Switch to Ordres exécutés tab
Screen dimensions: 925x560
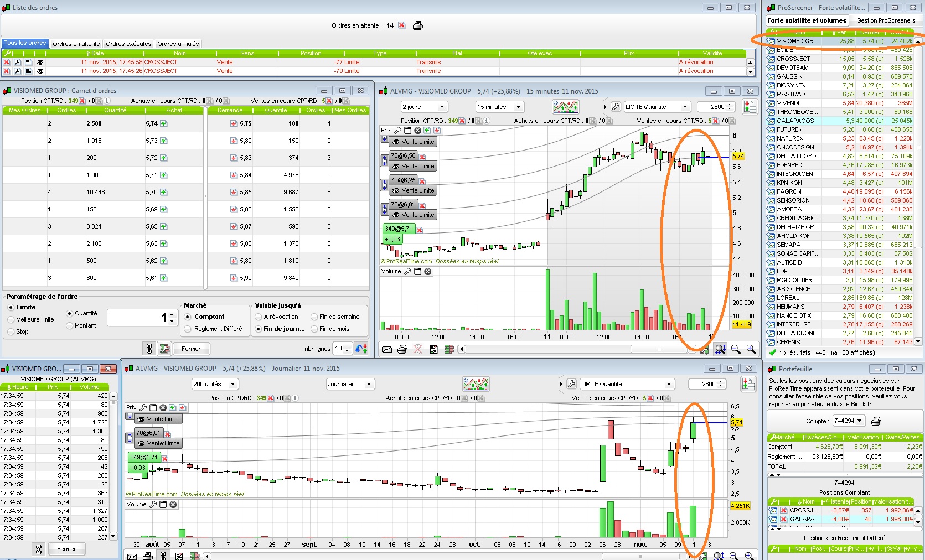tap(128, 44)
